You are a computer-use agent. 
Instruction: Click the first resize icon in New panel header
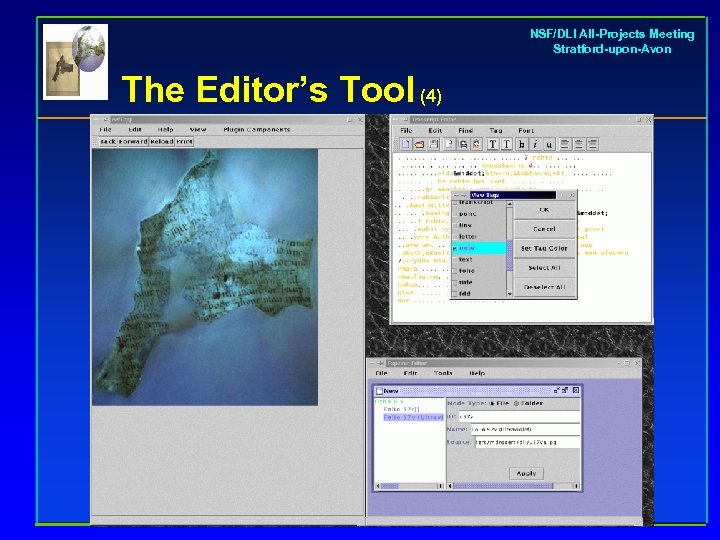(557, 390)
